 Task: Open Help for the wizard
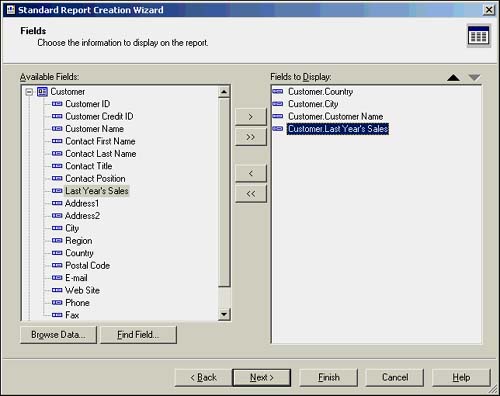point(461,378)
